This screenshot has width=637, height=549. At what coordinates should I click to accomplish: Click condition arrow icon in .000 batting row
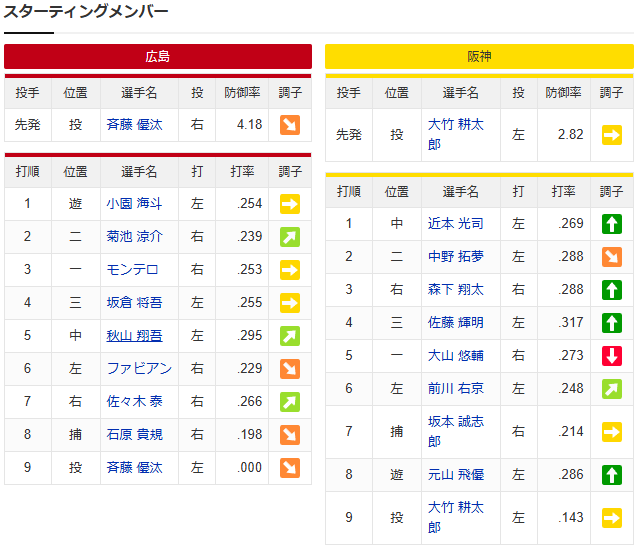tap(290, 468)
